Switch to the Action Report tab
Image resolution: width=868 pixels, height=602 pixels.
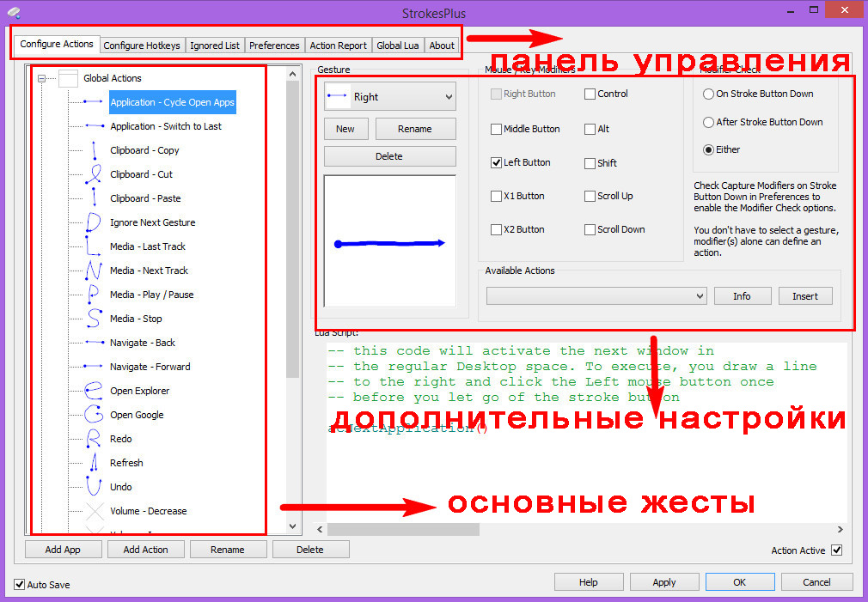pyautogui.click(x=339, y=46)
